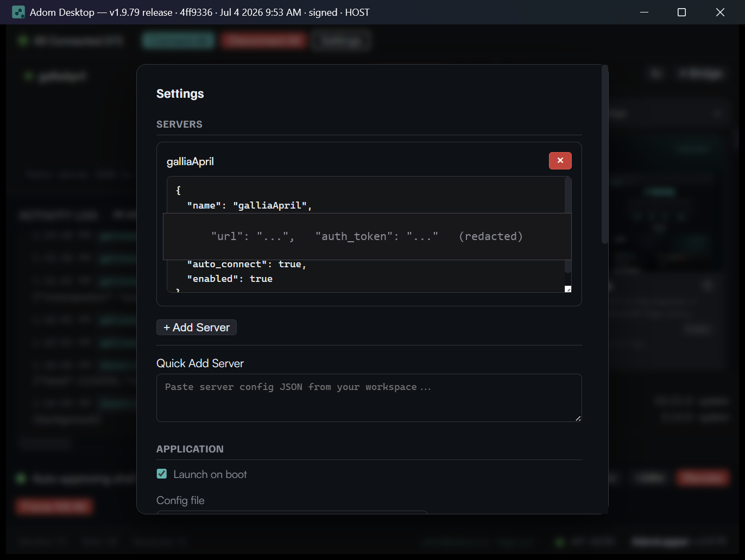Minimize the Adom Desktop window
Image resolution: width=745 pixels, height=560 pixels.
click(x=645, y=12)
